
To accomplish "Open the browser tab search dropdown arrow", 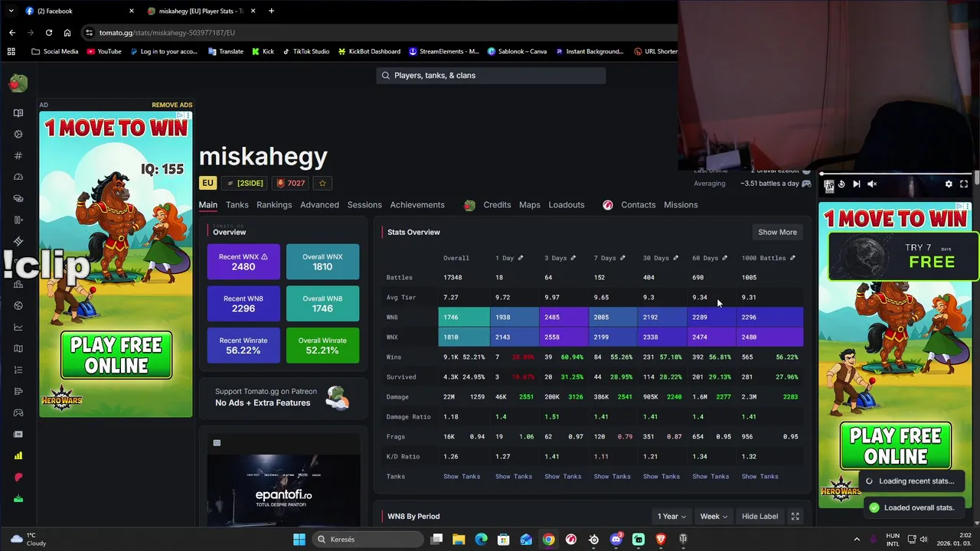I will 11,11.
